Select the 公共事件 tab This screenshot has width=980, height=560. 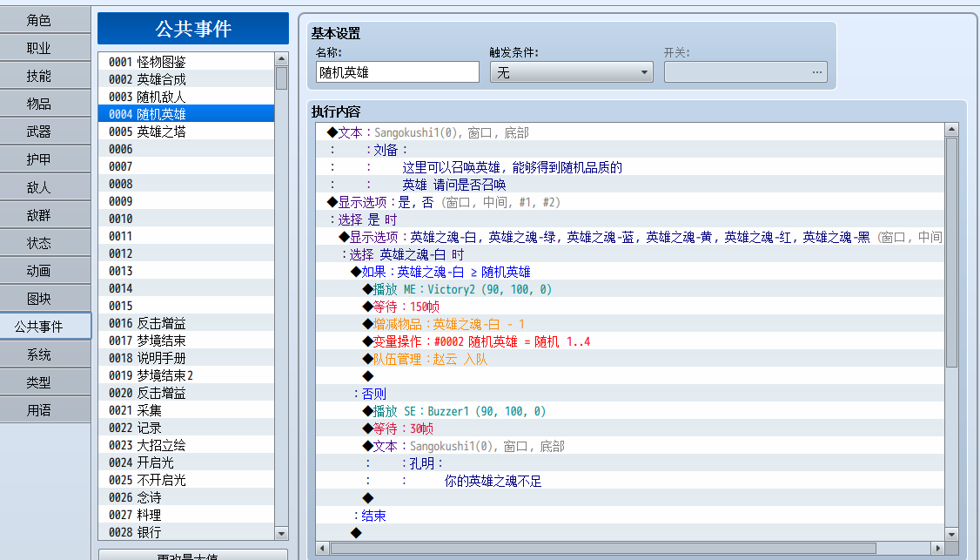click(x=45, y=327)
